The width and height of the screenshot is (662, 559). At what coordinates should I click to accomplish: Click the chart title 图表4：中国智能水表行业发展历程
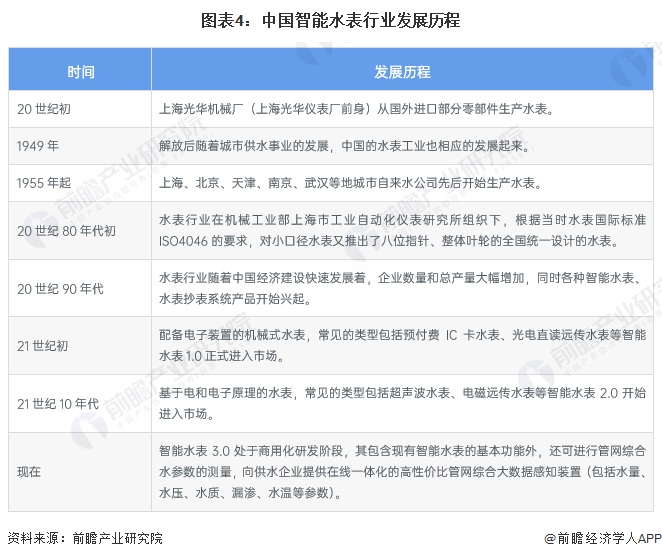pyautogui.click(x=330, y=20)
